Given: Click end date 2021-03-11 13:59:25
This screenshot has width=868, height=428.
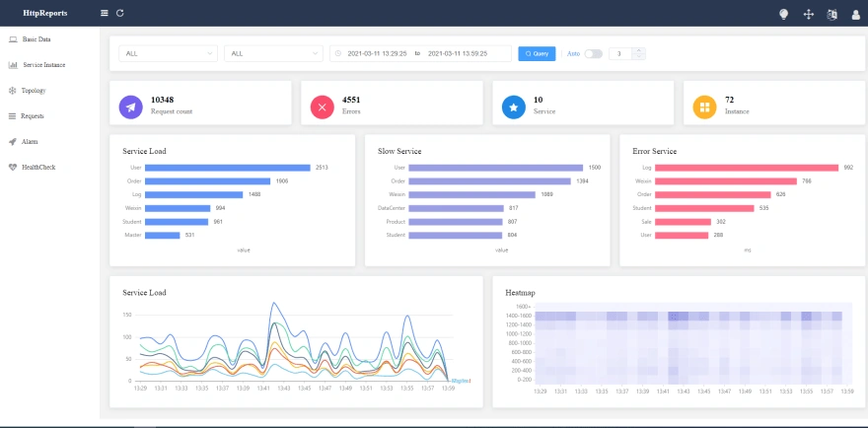Looking at the screenshot, I should click(x=458, y=53).
